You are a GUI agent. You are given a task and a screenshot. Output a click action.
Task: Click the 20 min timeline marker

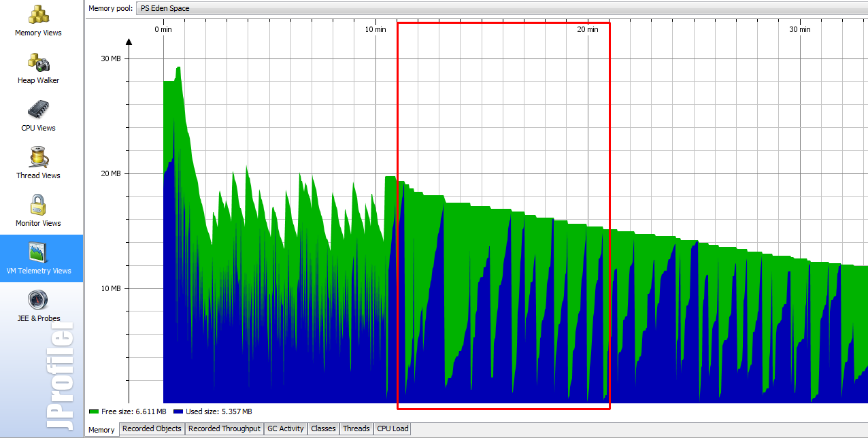pyautogui.click(x=587, y=29)
